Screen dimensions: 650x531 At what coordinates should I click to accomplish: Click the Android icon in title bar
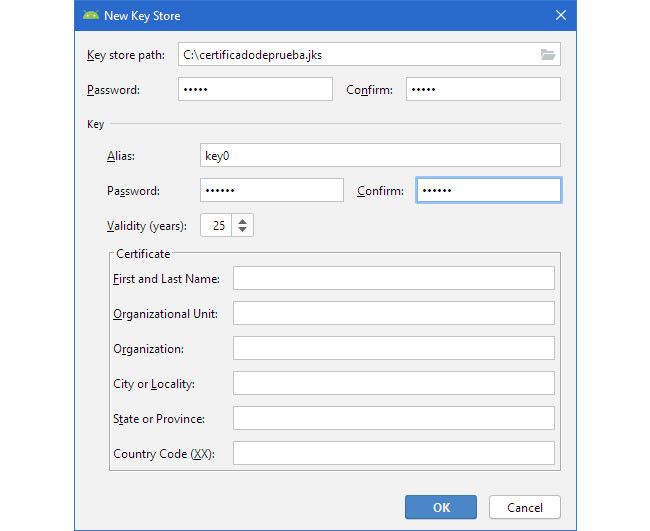91,16
